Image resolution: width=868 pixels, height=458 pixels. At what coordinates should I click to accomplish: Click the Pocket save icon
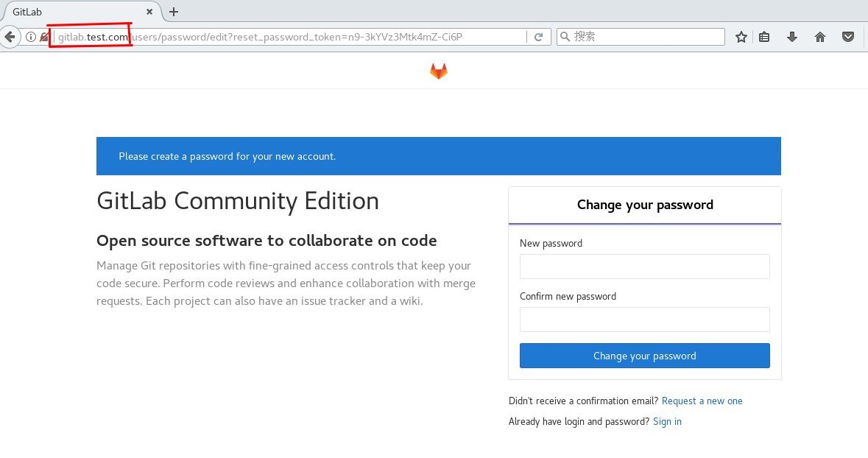tap(848, 37)
